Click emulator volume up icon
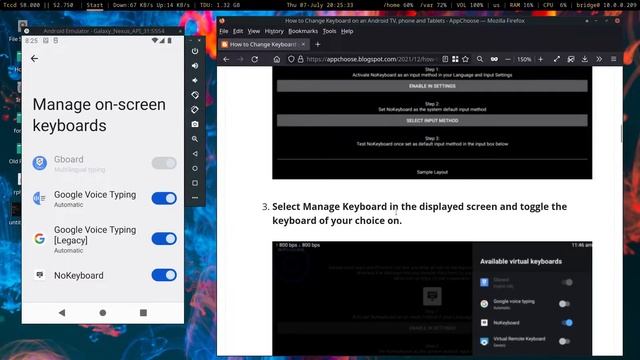640x360 pixels. pyautogui.click(x=195, y=66)
